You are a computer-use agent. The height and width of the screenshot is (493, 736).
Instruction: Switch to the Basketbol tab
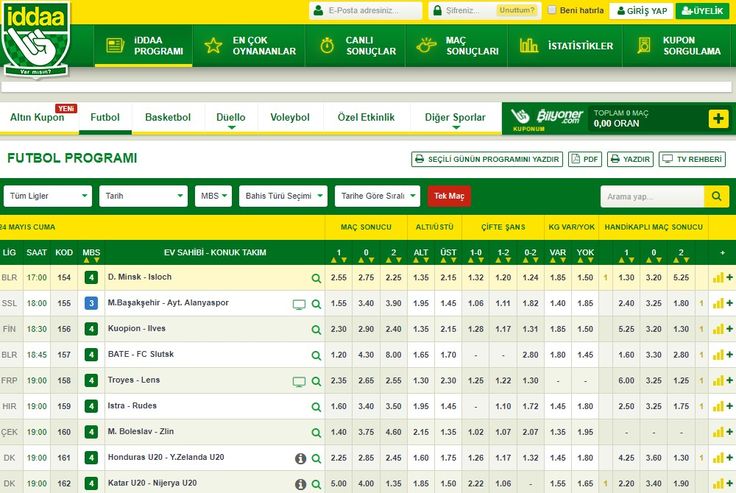tap(168, 117)
